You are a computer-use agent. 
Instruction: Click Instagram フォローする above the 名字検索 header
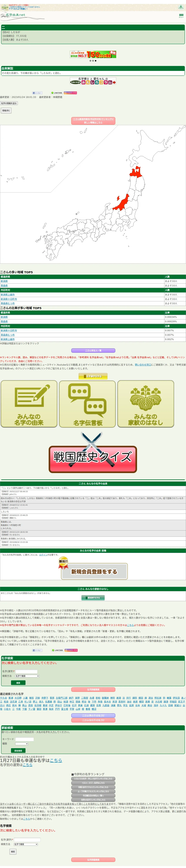(x=71, y=650)
